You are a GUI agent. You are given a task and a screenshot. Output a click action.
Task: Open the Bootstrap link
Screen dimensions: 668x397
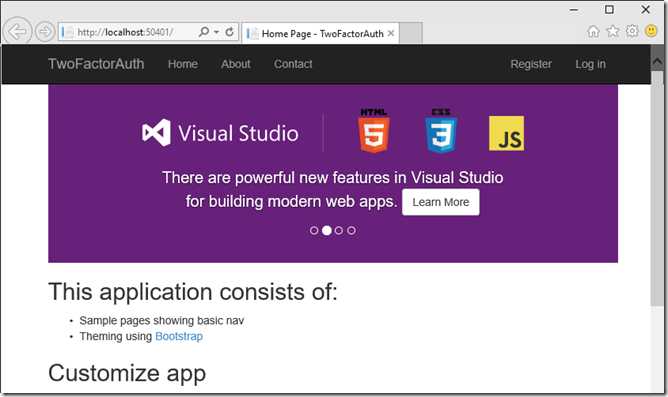tap(179, 337)
